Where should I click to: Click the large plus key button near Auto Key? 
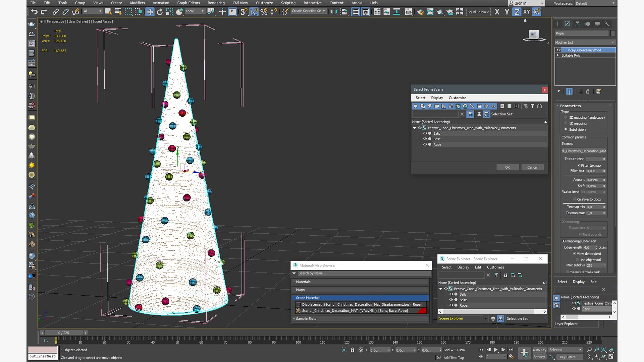click(x=524, y=353)
